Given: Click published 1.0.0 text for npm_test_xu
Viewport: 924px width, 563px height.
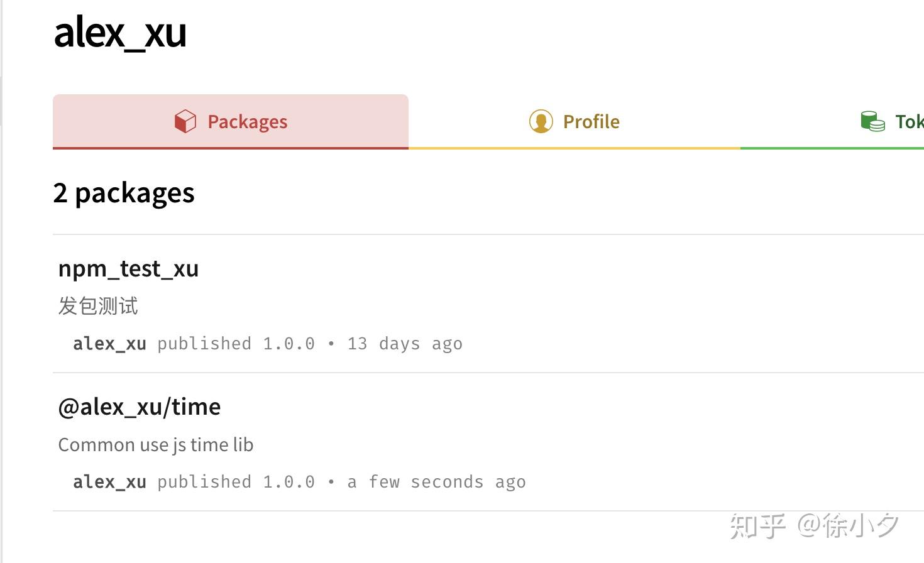Looking at the screenshot, I should 236,344.
